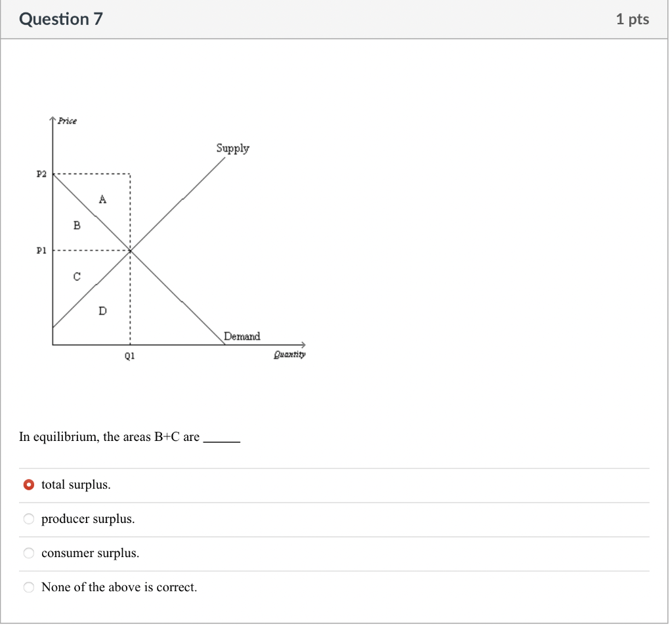Click the Demand curve label
The image size is (672, 626).
pos(242,336)
